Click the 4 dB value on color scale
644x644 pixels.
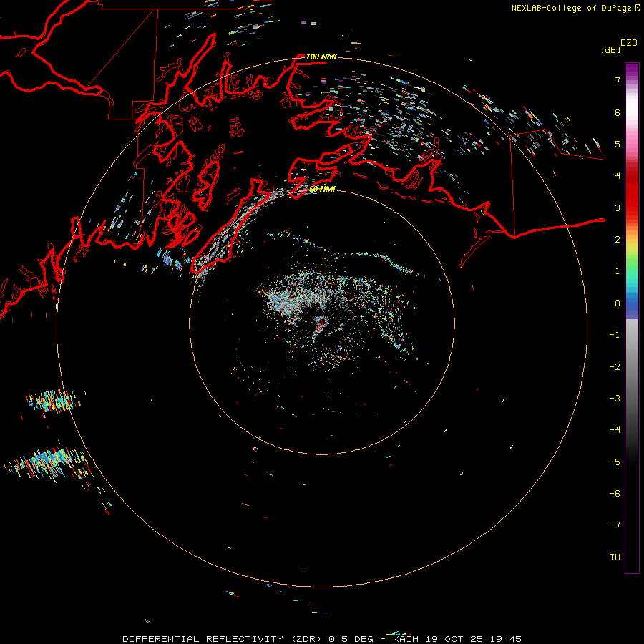point(618,176)
